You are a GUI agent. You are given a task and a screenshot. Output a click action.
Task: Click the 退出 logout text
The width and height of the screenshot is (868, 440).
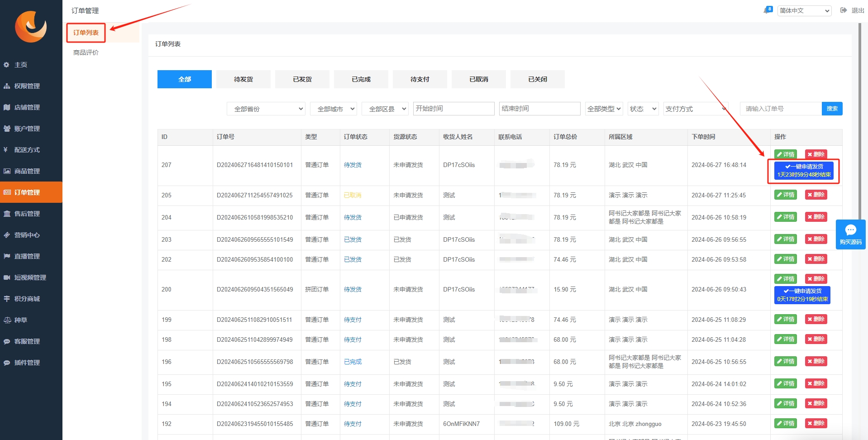[x=858, y=10]
